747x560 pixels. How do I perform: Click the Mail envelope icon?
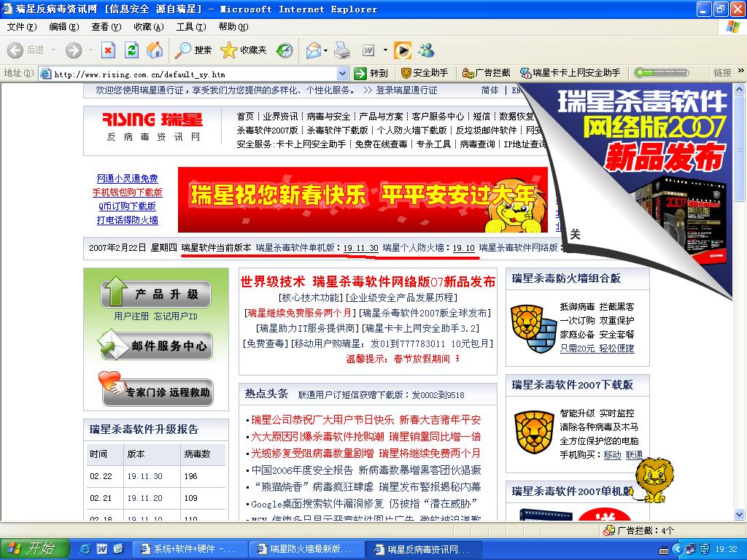point(314,50)
